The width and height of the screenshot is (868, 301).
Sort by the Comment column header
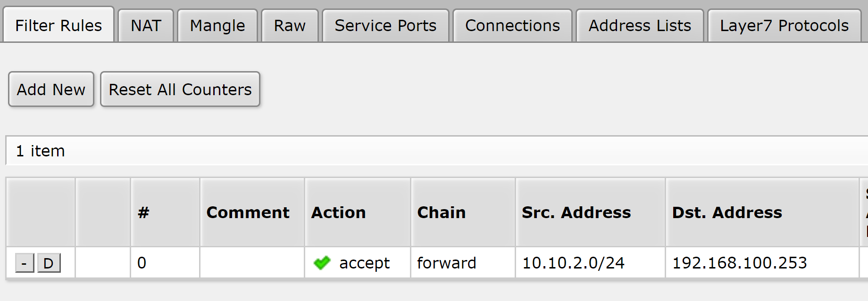[248, 212]
